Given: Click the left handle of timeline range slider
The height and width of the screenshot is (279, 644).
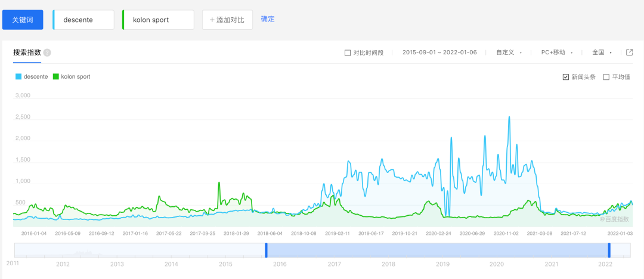Looking at the screenshot, I should point(266,251).
